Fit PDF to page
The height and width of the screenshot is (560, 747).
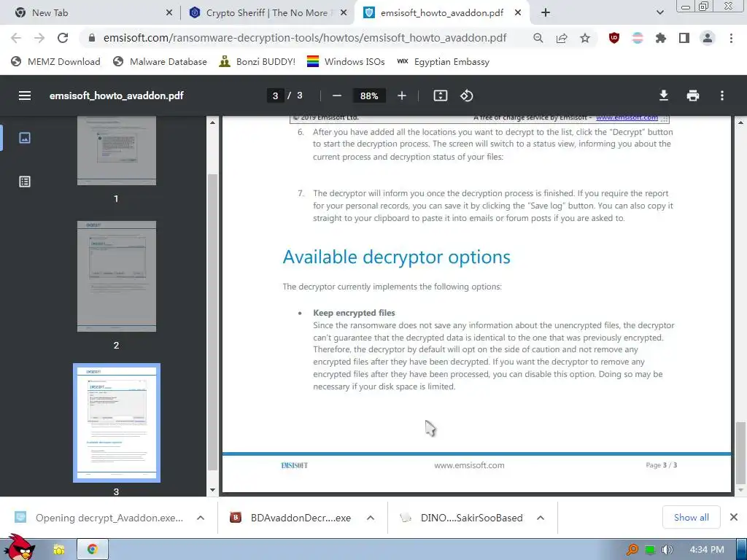[x=440, y=96]
